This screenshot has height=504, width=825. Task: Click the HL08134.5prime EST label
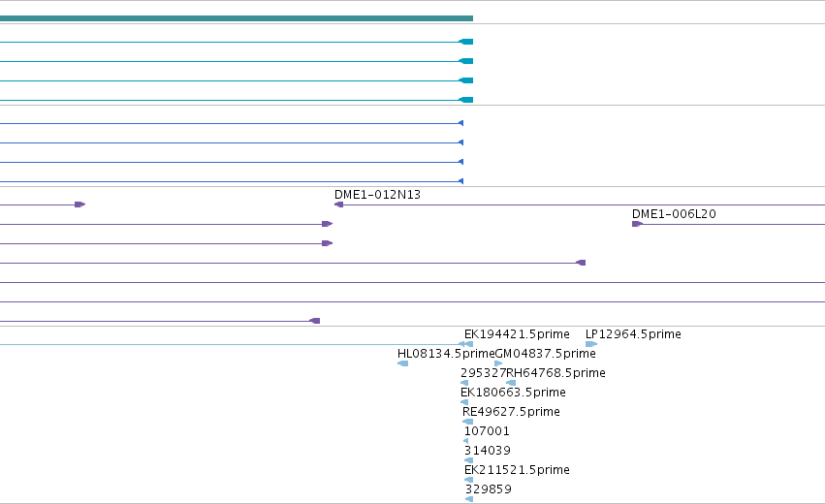coord(446,354)
